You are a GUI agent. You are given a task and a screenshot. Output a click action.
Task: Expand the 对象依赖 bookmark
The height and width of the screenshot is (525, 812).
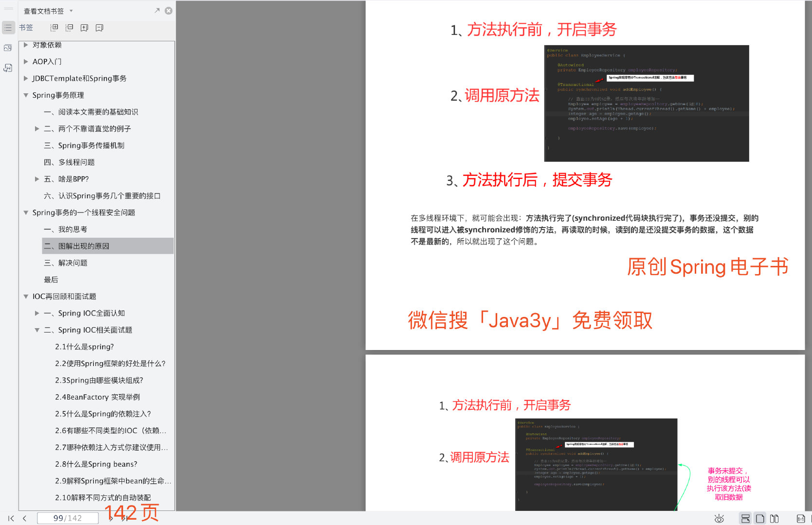click(26, 45)
